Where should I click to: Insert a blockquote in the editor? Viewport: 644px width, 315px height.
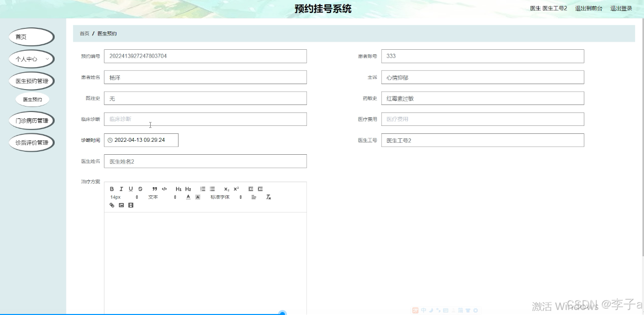(x=154, y=189)
